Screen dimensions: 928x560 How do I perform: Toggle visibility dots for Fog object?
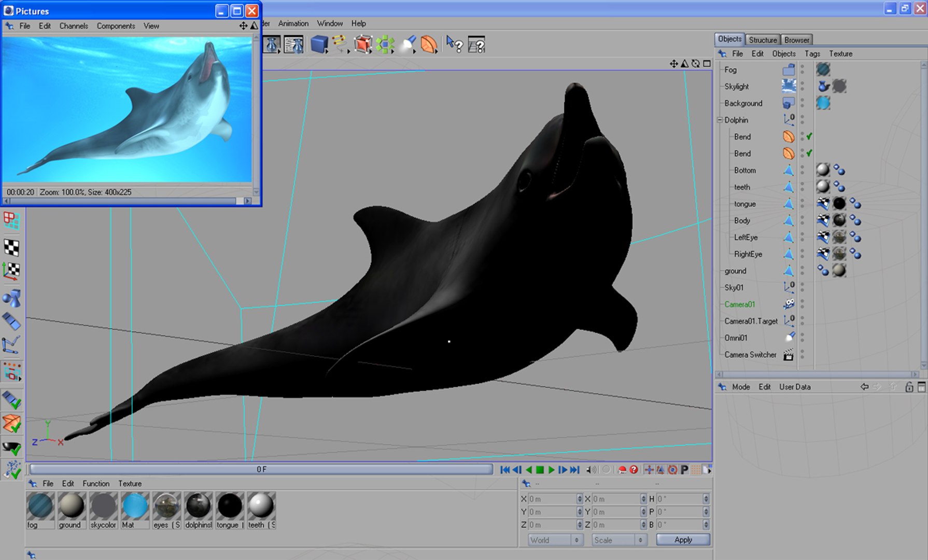click(802, 69)
